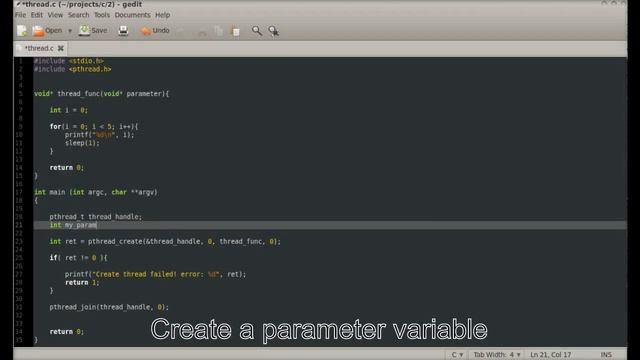Save the document with the Save button
The image size is (640, 360).
[93, 31]
